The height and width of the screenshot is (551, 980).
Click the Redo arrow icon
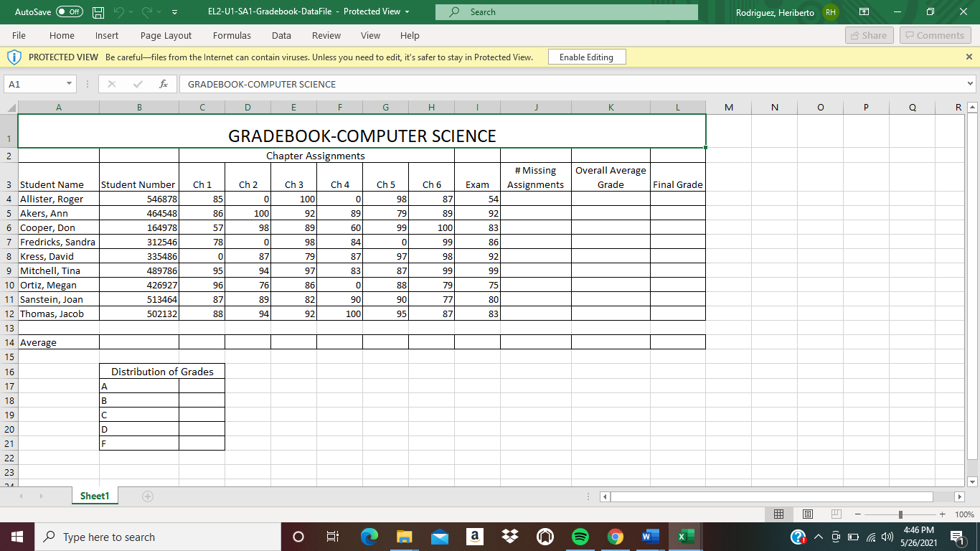point(149,12)
